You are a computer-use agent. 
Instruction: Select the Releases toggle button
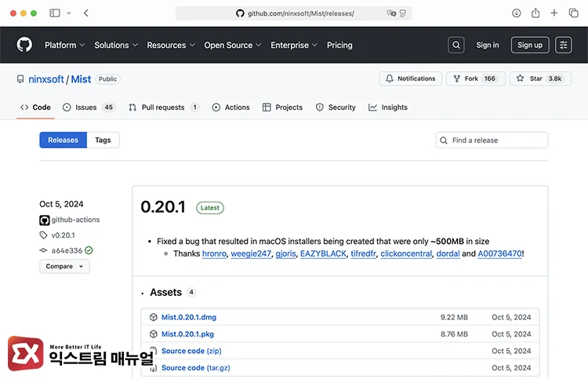pyautogui.click(x=63, y=140)
